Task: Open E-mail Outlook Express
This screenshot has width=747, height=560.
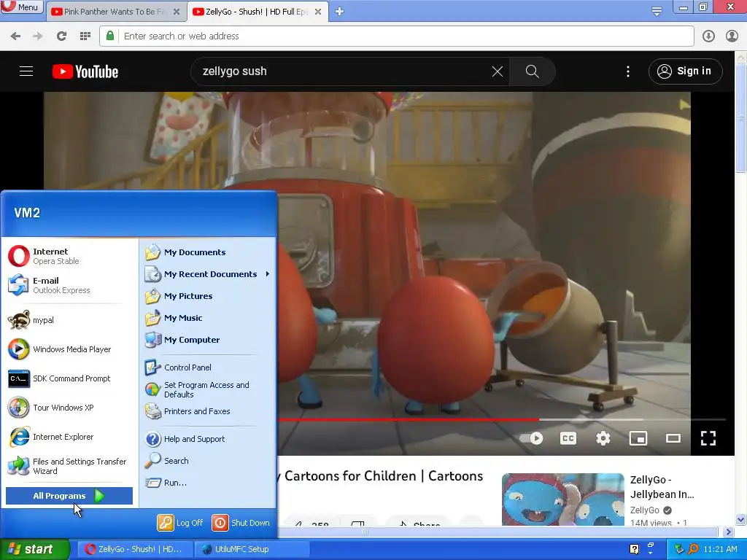Action: 69,285
